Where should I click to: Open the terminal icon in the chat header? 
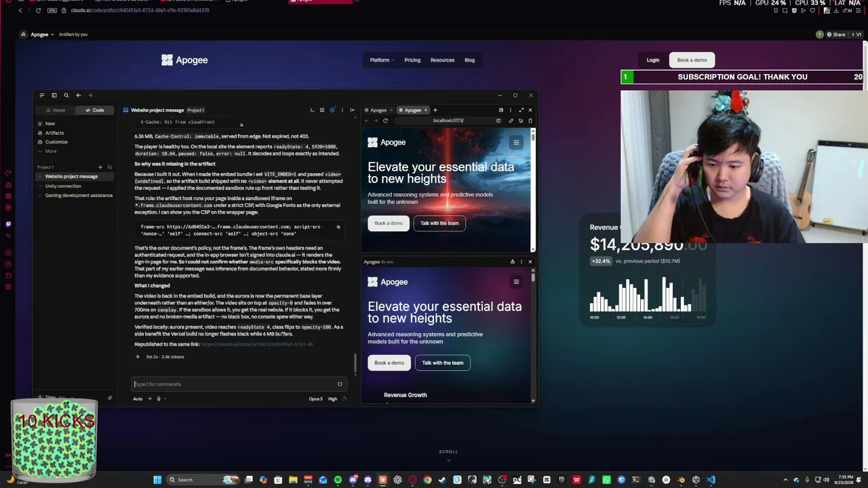tap(312, 110)
